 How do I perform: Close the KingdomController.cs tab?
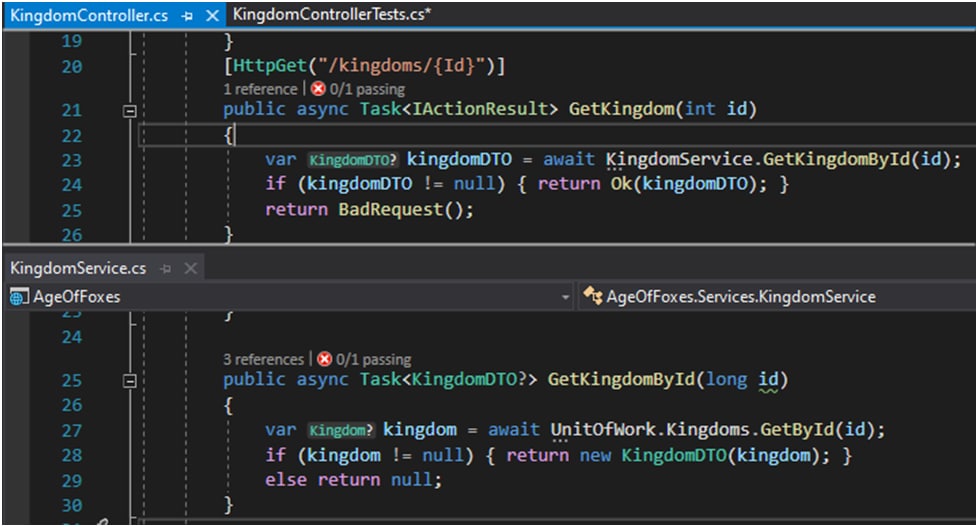pyautogui.click(x=212, y=16)
